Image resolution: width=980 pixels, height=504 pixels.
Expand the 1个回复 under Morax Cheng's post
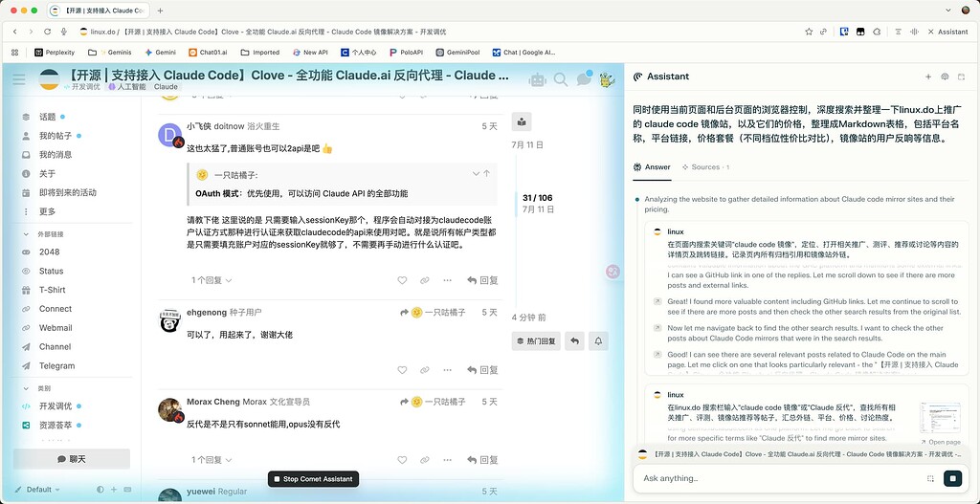(212, 460)
